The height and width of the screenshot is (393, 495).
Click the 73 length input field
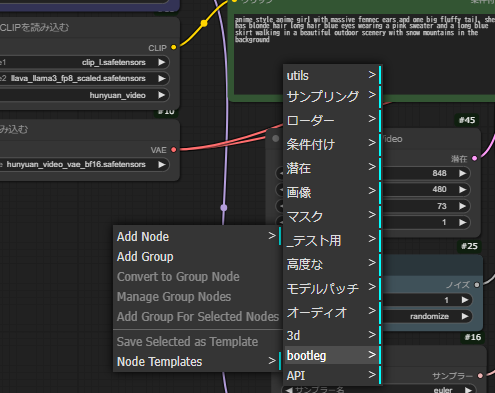[426, 206]
